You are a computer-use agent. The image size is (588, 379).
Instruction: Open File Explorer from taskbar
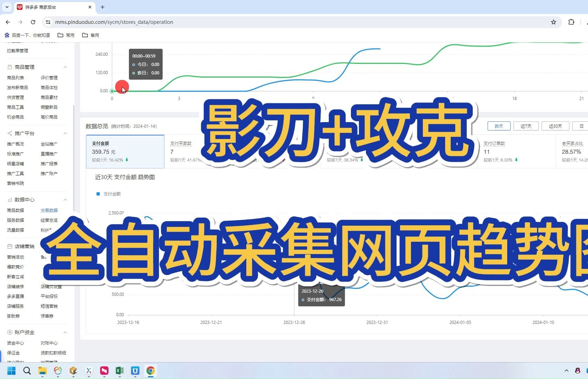[x=43, y=371]
